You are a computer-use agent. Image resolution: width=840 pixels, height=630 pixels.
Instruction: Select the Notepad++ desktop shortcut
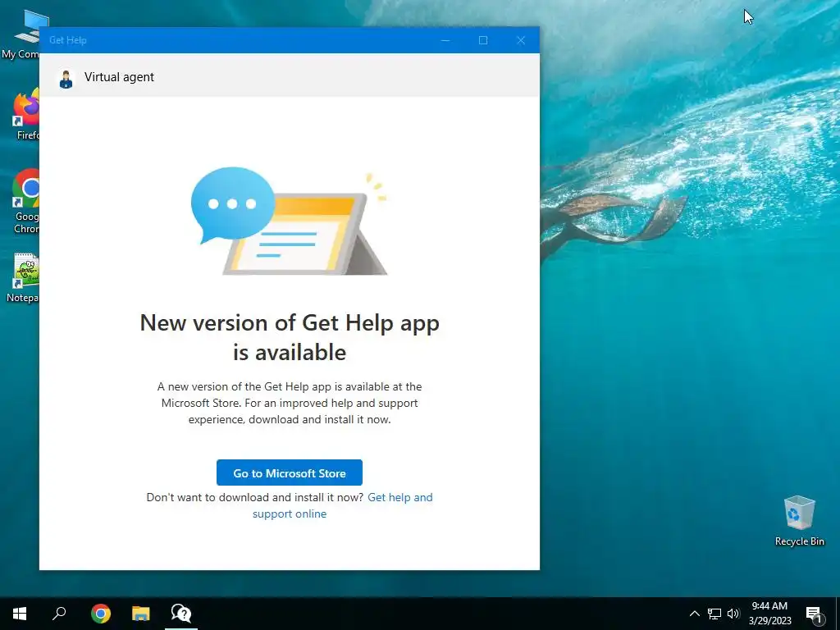[x=21, y=279]
